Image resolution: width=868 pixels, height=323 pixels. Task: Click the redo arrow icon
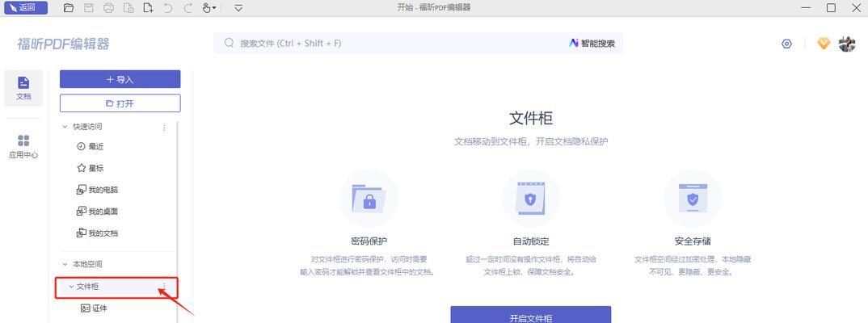188,8
